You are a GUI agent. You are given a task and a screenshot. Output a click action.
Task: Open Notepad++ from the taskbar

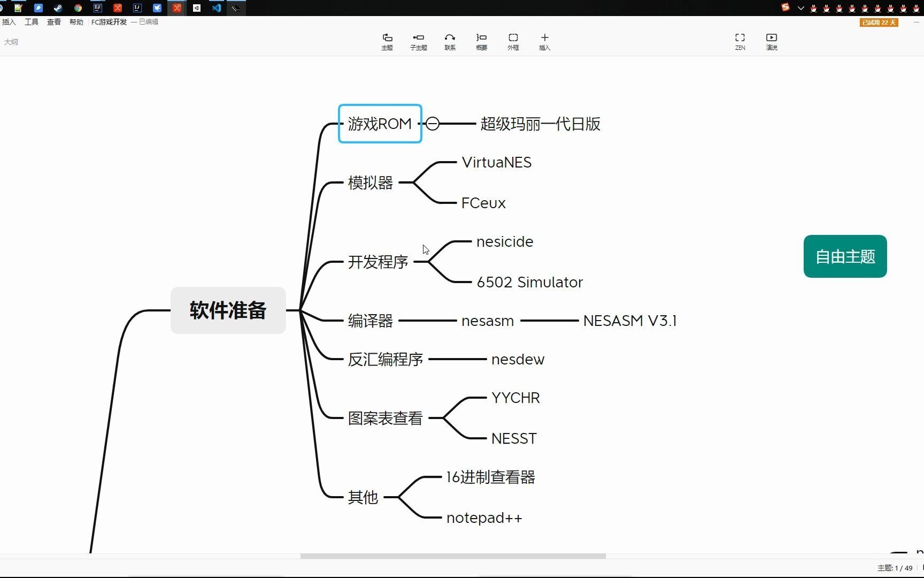click(18, 8)
